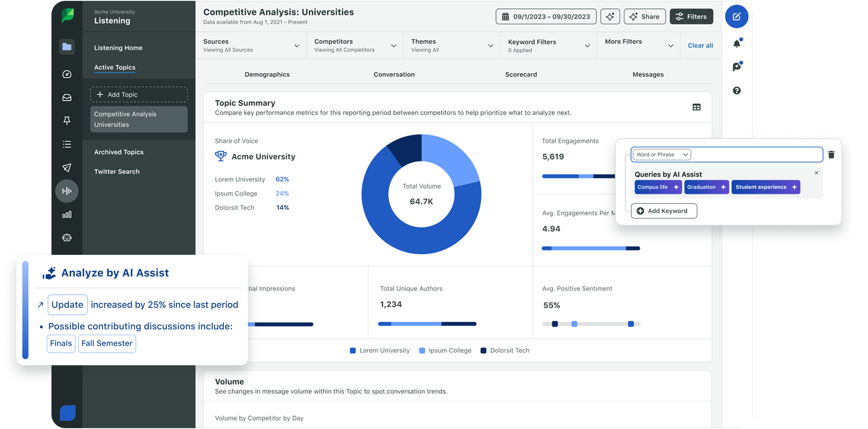
Task: Open the Help question mark icon
Action: click(736, 91)
